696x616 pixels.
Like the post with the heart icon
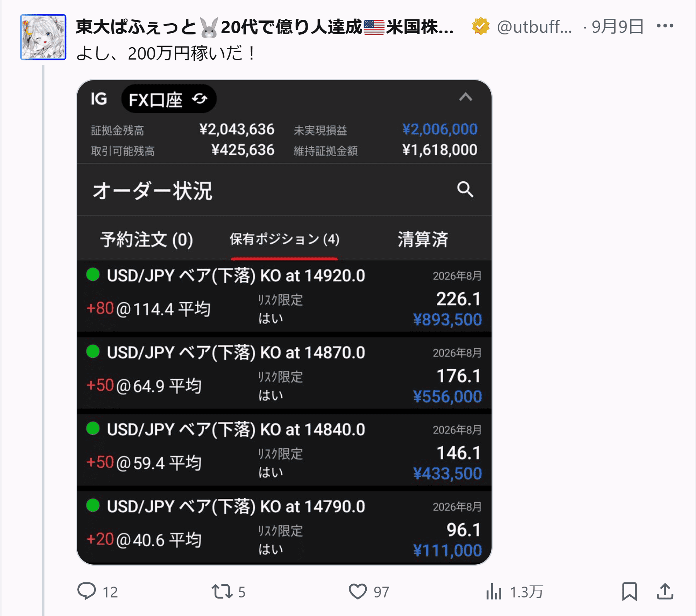coord(357,592)
